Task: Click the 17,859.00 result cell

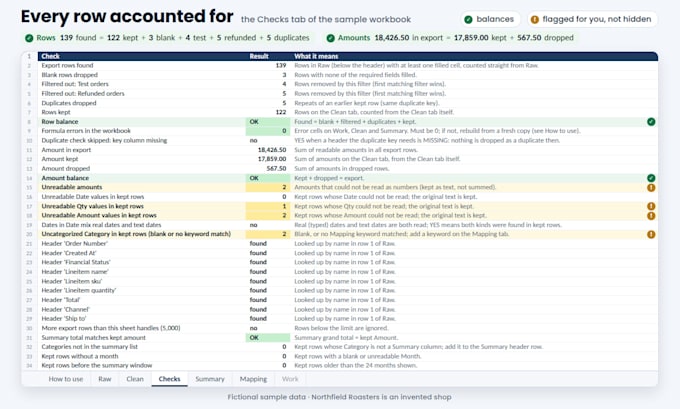Action: tap(268, 159)
